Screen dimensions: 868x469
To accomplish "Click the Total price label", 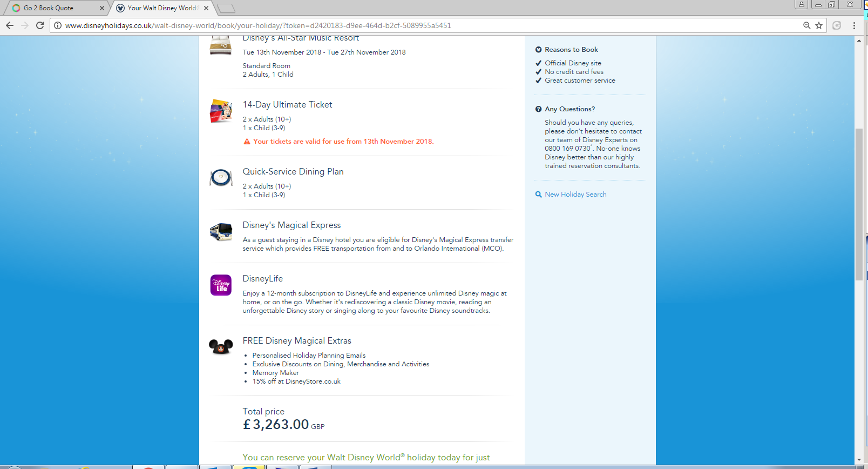I will click(x=263, y=412).
